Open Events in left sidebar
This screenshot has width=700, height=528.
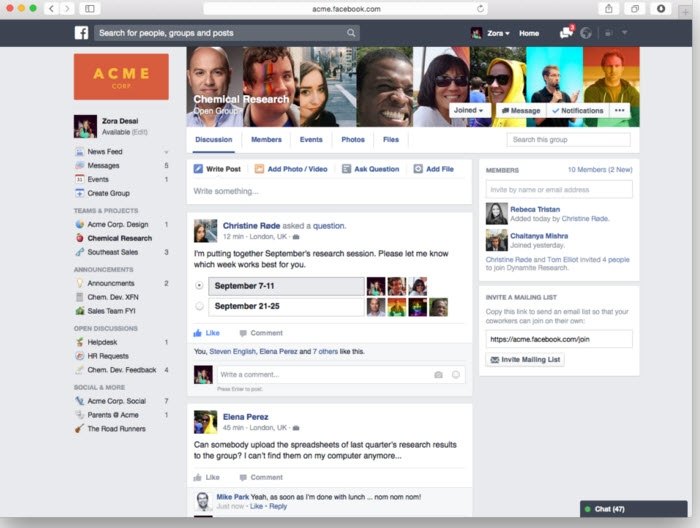tap(98, 179)
